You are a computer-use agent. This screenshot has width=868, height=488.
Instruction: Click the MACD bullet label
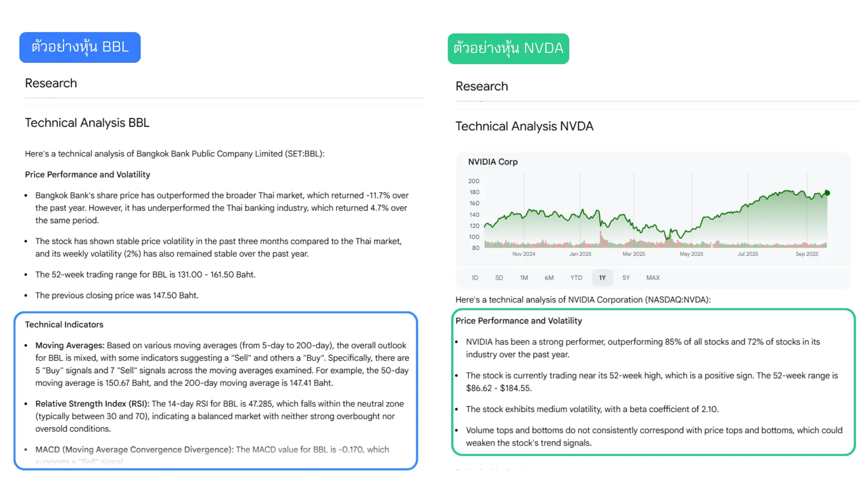click(134, 450)
